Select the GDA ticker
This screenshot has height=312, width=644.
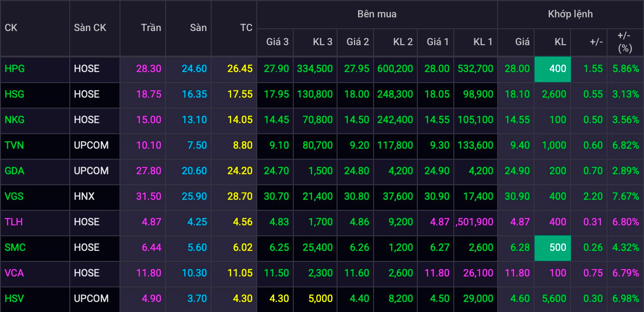(x=15, y=171)
